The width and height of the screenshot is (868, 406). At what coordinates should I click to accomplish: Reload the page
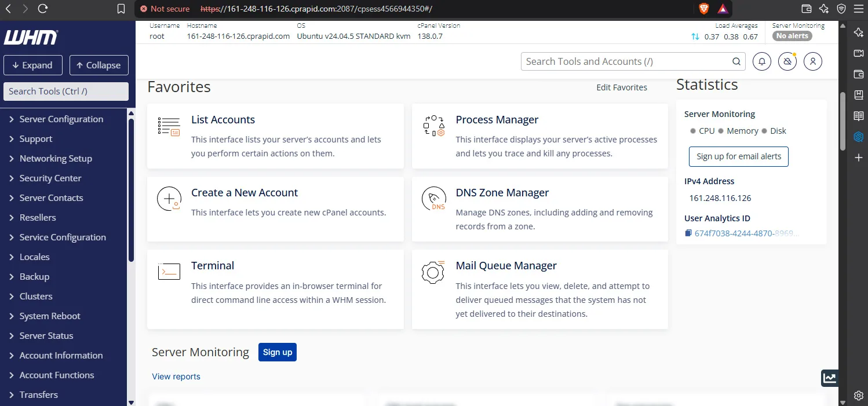pyautogui.click(x=43, y=9)
